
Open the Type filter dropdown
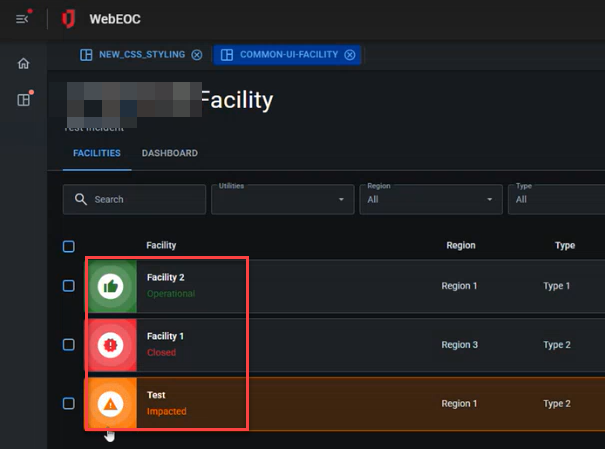click(x=556, y=199)
